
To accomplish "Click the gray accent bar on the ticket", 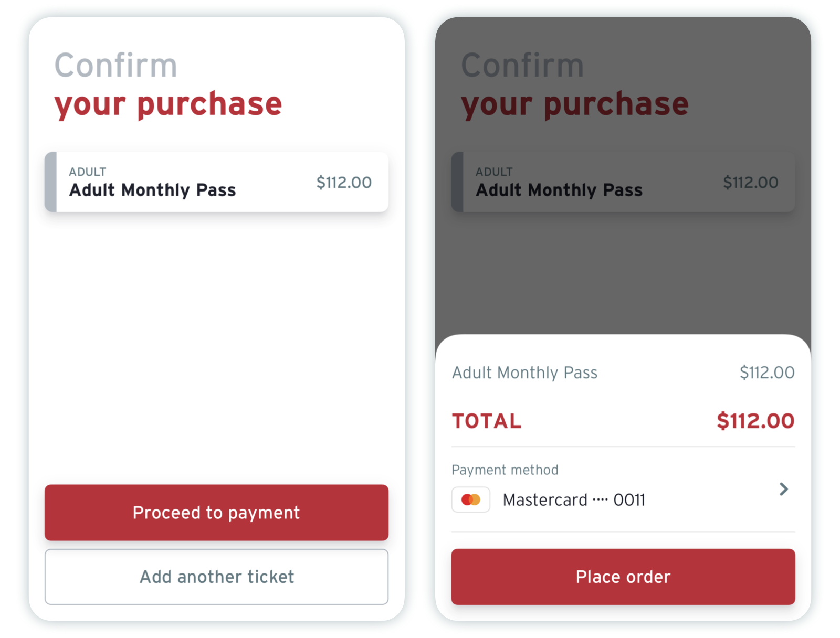I will 51,182.
